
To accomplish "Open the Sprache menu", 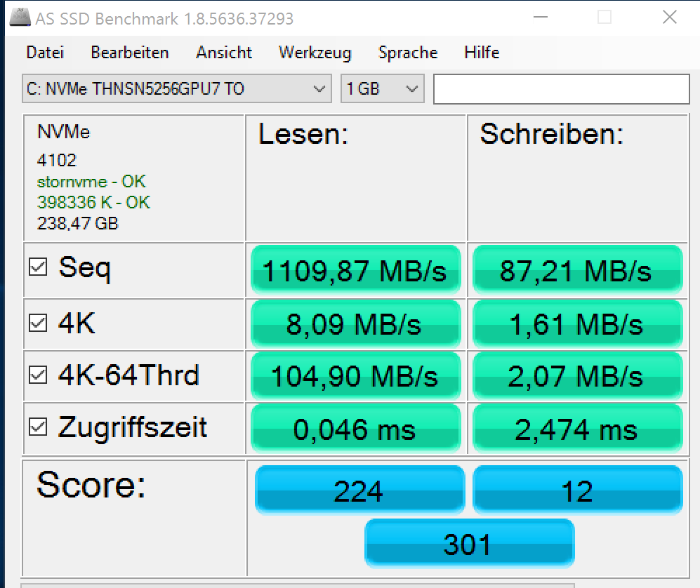I will 408,53.
